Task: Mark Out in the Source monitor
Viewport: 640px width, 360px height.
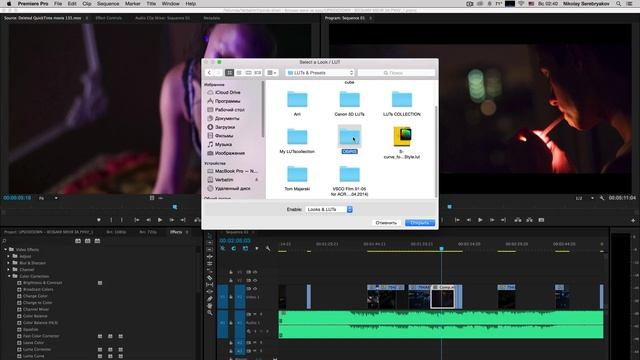Action: pyautogui.click(x=122, y=220)
